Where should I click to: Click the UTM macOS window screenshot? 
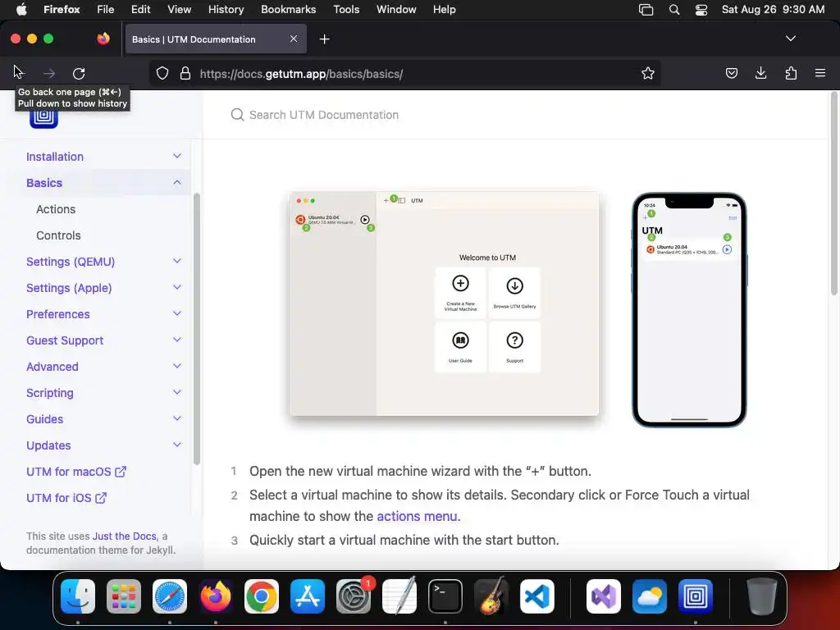pyautogui.click(x=444, y=304)
